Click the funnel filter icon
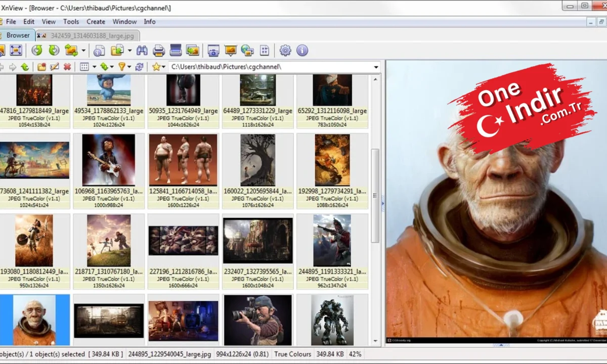Screen dimensions: 607x364 click(121, 67)
